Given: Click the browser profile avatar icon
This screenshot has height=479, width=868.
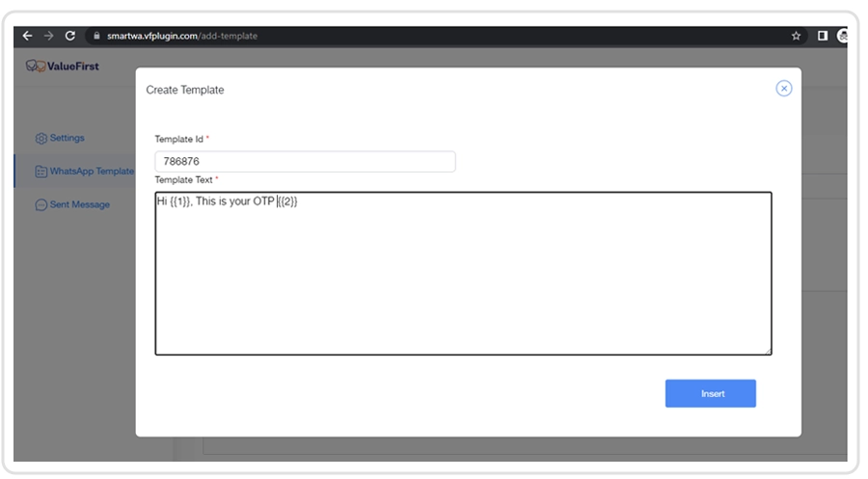Looking at the screenshot, I should pyautogui.click(x=843, y=36).
